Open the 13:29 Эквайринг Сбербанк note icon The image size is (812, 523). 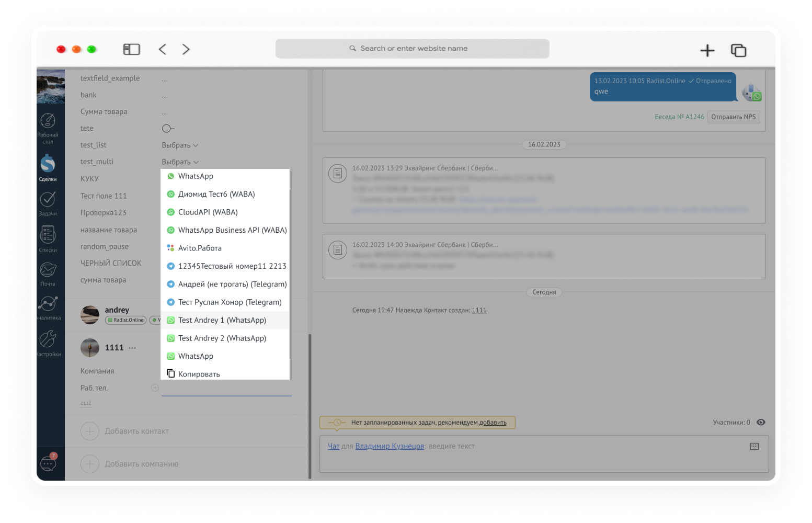pos(338,173)
